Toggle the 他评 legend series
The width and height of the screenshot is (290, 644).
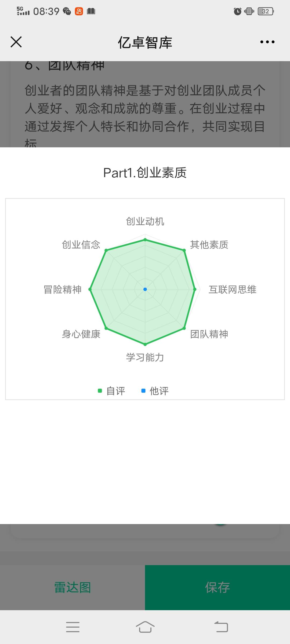click(155, 391)
